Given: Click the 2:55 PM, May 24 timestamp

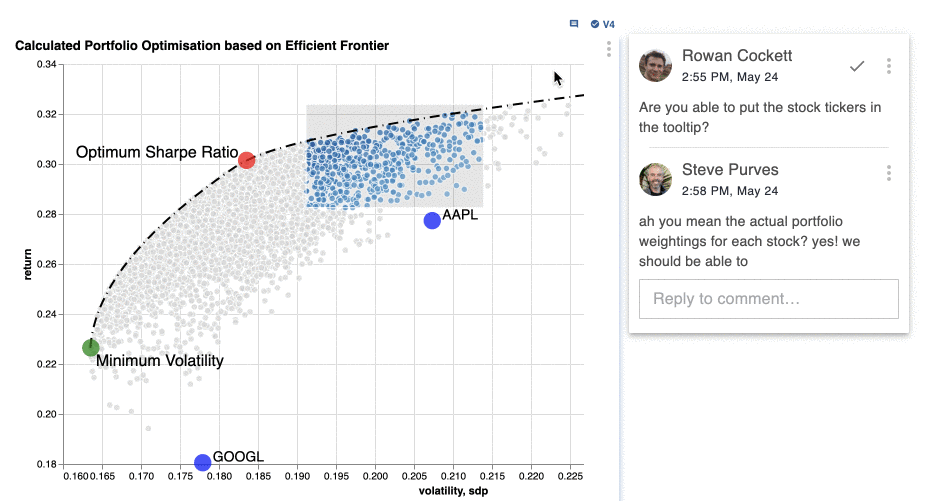Looking at the screenshot, I should tap(730, 76).
